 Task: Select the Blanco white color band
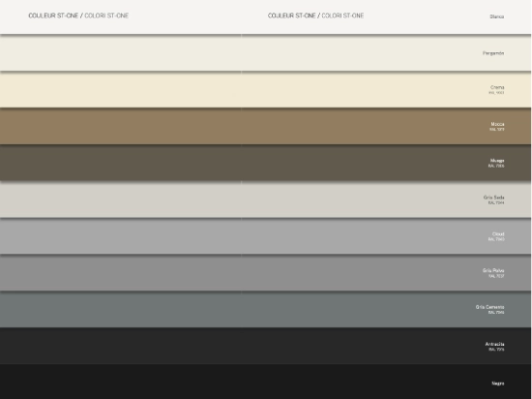point(266,16)
